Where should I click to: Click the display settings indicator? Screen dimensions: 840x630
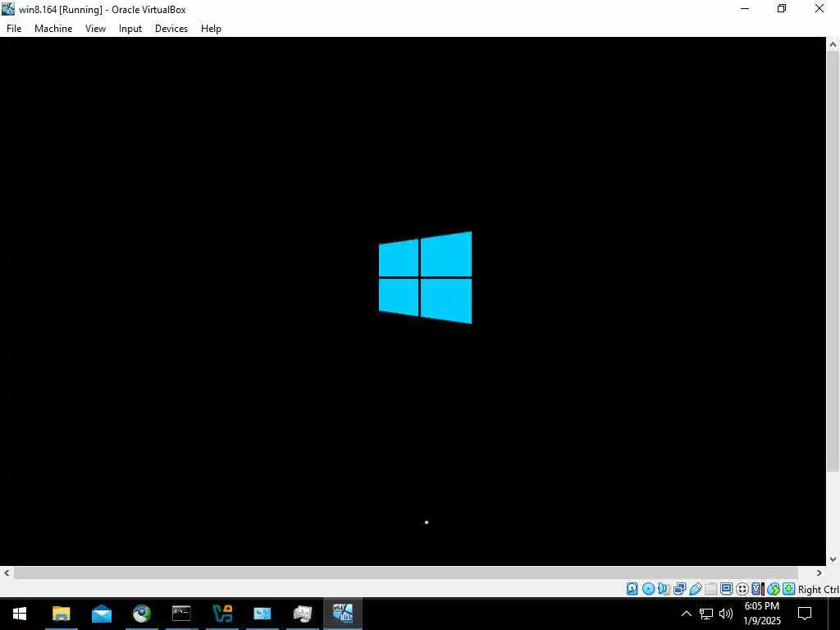(x=727, y=589)
